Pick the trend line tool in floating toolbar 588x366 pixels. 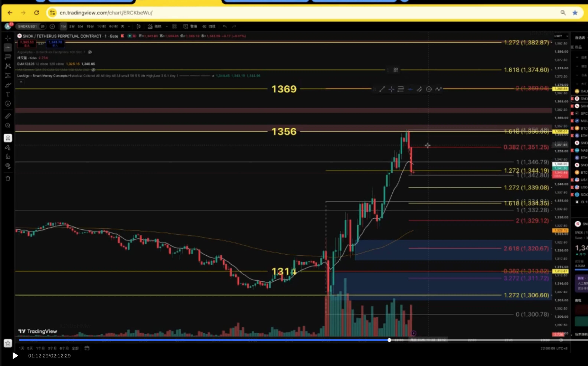coord(382,89)
